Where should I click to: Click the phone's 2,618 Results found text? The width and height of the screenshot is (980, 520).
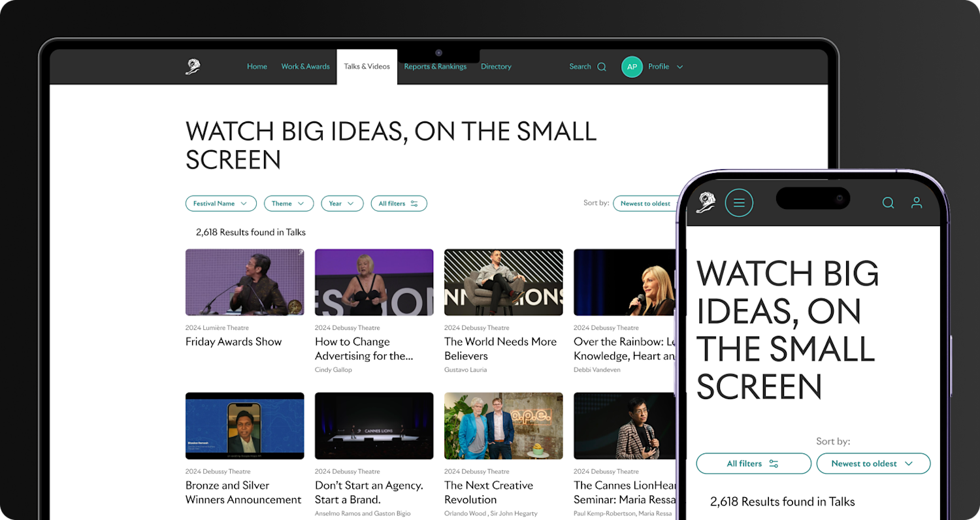(783, 502)
